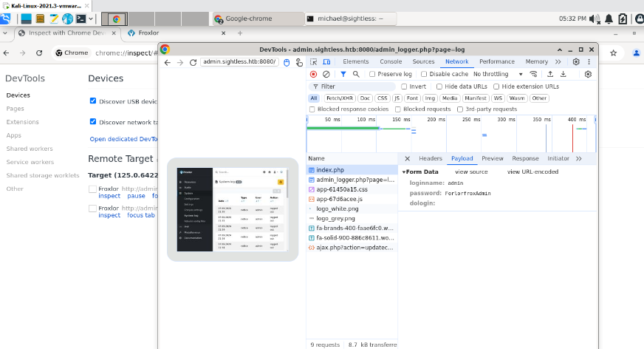Collapse the Form Data section
This screenshot has width=644, height=349.
pos(405,172)
